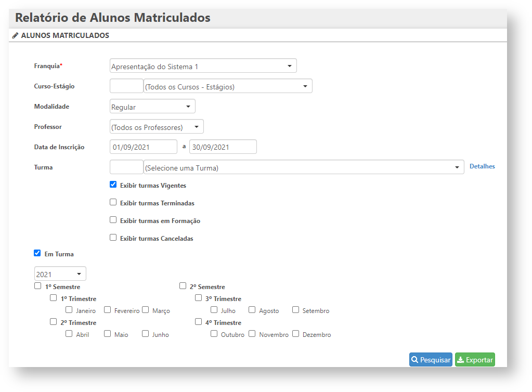532x392 pixels.
Task: Open the Franquia dropdown
Action: tap(203, 66)
